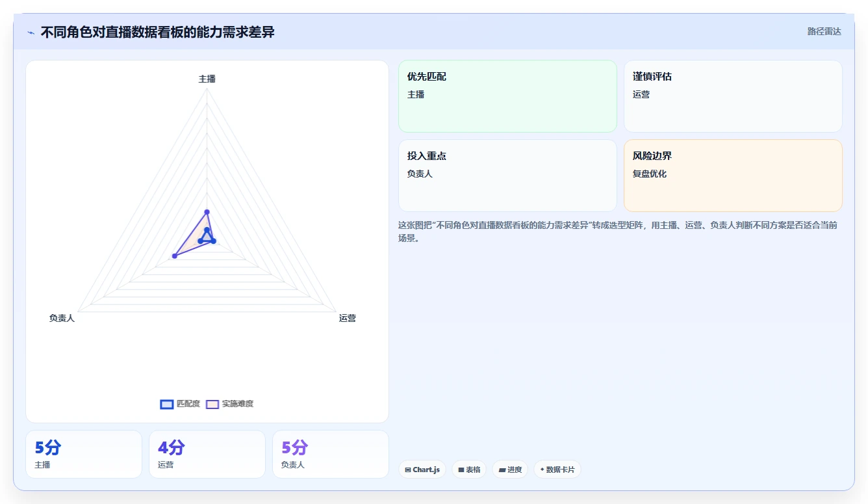Click the description paragraph starting 这张图把

point(617,231)
